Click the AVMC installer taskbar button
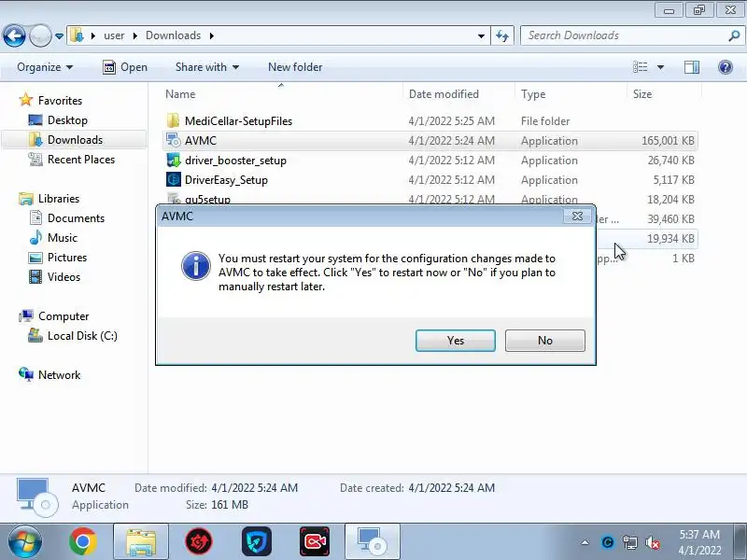 point(373,542)
